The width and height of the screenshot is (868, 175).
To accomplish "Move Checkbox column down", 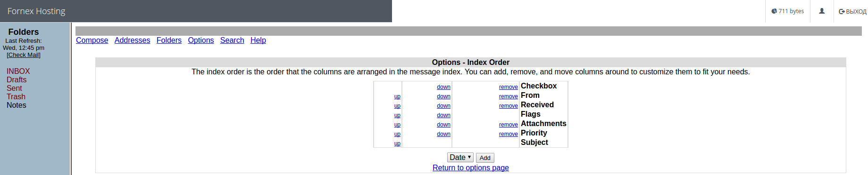I will 443,87.
